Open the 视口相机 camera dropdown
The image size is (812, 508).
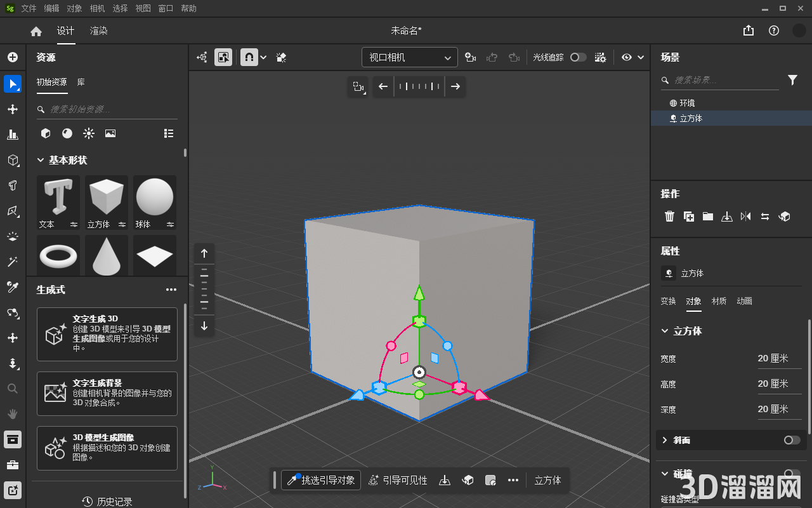(x=409, y=57)
